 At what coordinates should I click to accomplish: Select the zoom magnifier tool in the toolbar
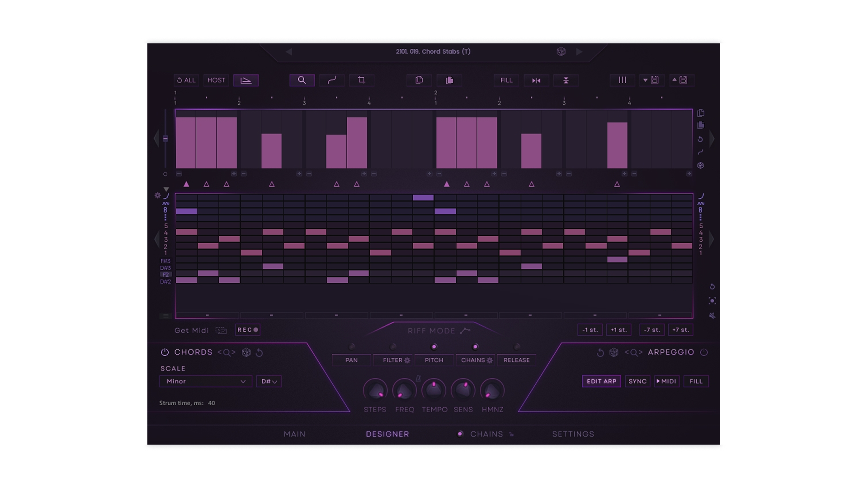coord(302,80)
